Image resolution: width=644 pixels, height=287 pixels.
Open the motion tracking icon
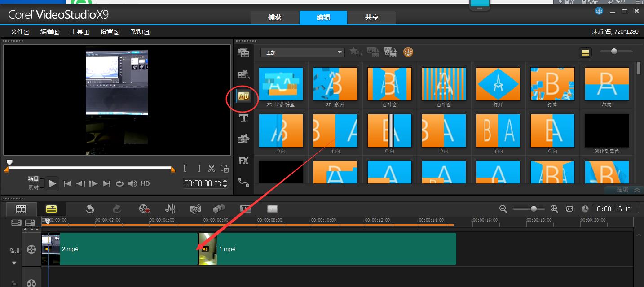click(219, 209)
